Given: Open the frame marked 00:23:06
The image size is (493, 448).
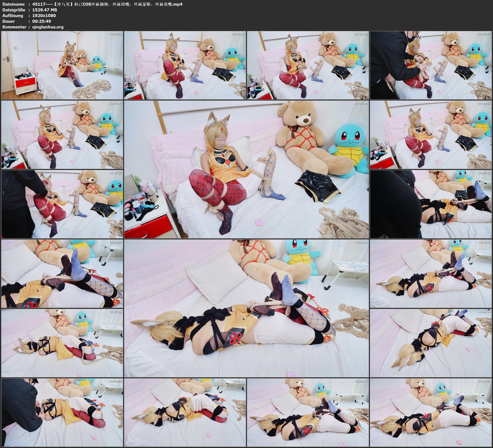Looking at the screenshot, I should point(308,412).
